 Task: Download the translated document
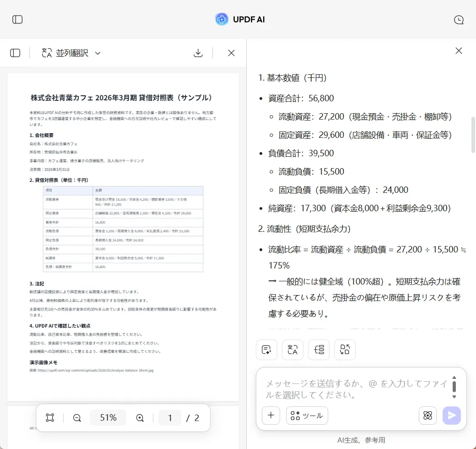pyautogui.click(x=198, y=53)
